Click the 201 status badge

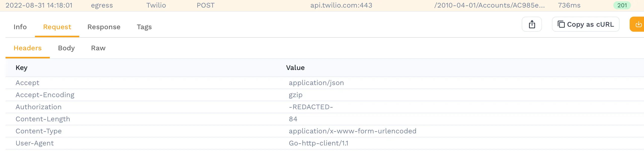point(622,5)
